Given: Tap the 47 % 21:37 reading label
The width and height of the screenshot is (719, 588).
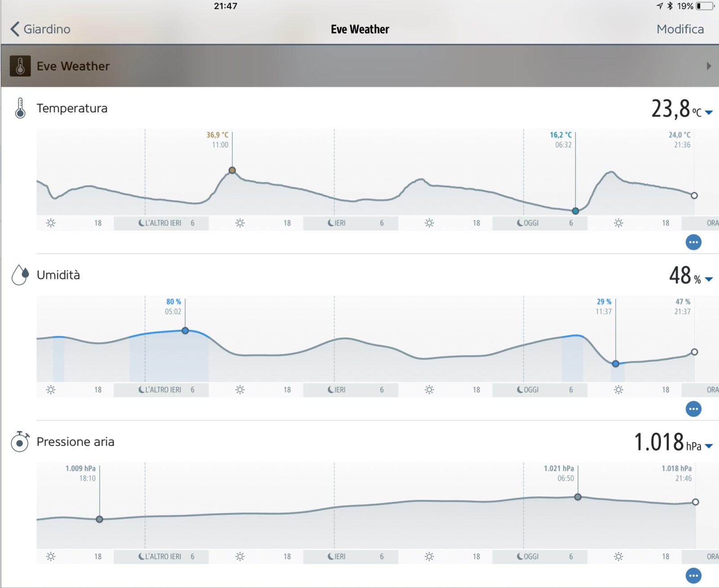Looking at the screenshot, I should point(683,307).
